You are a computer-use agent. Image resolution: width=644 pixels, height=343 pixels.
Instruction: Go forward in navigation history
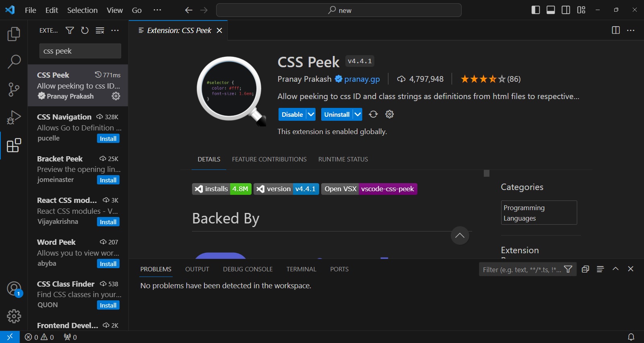(x=204, y=10)
